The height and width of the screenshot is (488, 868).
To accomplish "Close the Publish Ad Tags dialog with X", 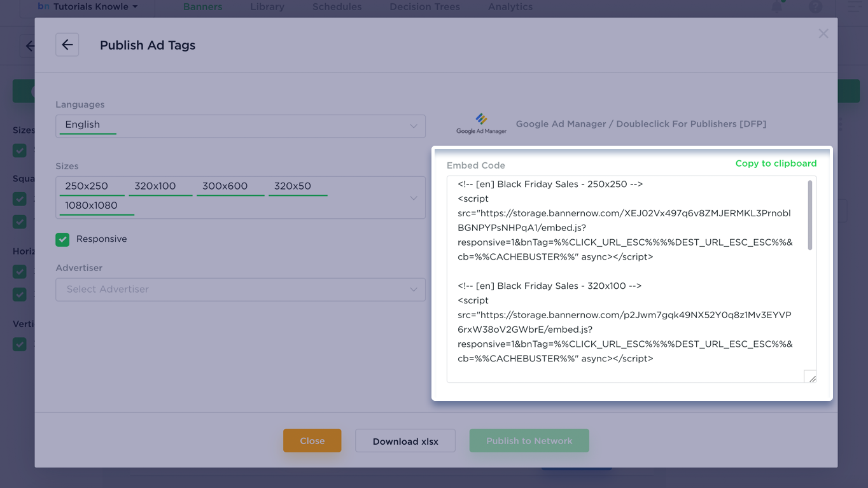I will pyautogui.click(x=823, y=33).
